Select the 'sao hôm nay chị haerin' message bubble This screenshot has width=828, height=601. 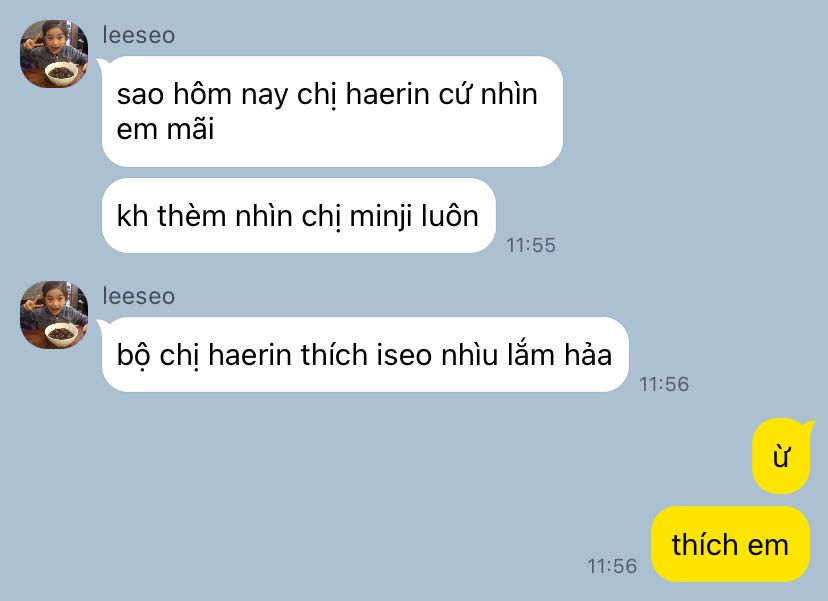(332, 111)
